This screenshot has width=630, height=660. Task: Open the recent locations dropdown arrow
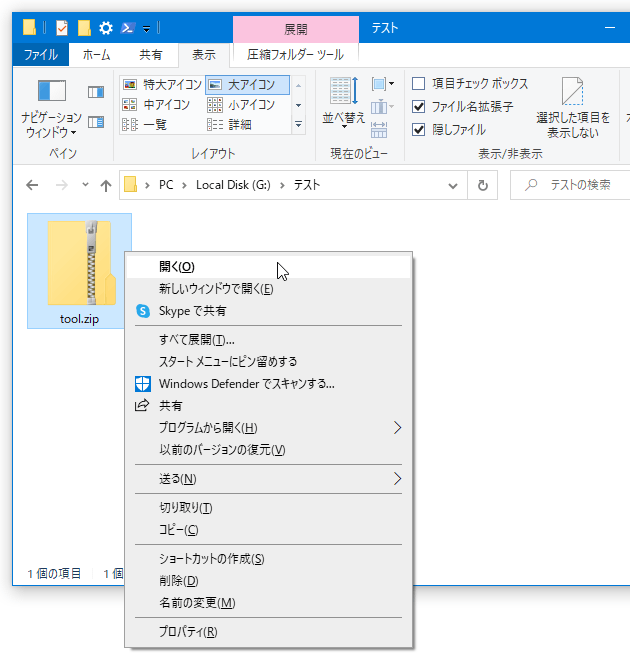(85, 185)
